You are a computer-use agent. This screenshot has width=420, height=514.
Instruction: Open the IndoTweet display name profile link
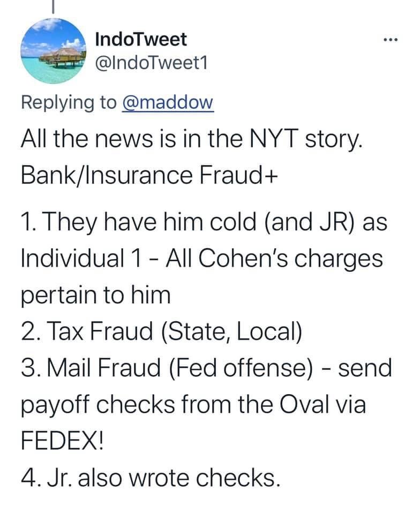[x=140, y=39]
